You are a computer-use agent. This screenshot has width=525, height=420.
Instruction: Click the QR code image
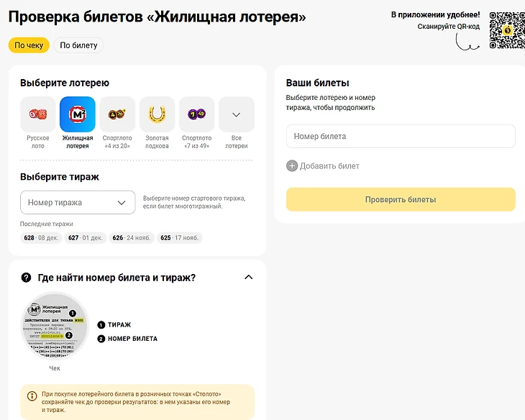506,30
